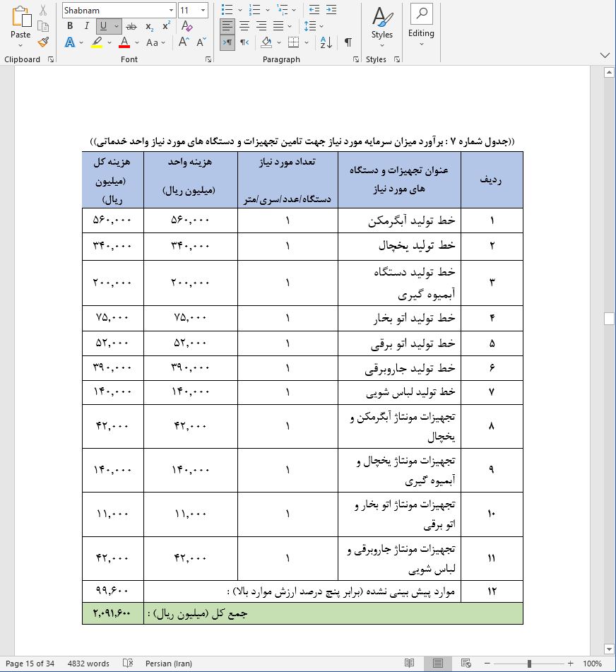The width and height of the screenshot is (616, 672).
Task: Clear all formatting from selection
Action: 186,25
